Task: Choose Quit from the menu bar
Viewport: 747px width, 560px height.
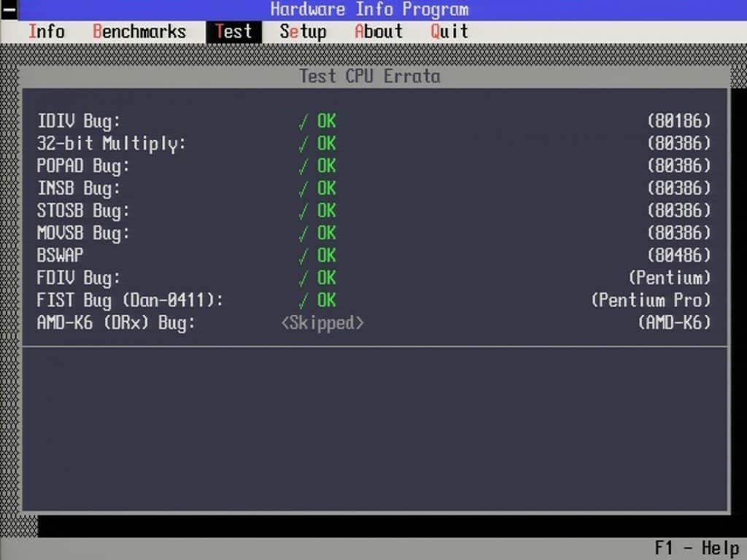Action: (449, 32)
